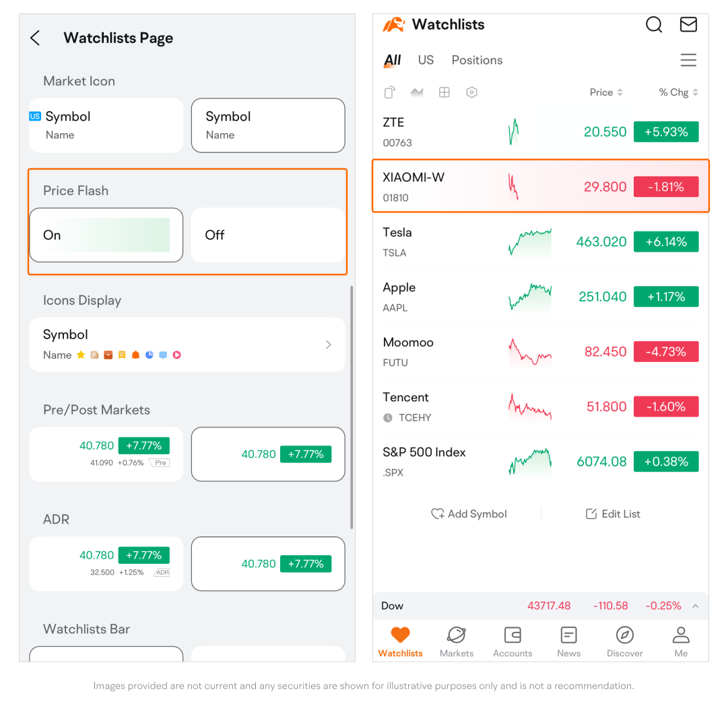Switch to the Positions tab
Viewport: 728px width, 706px height.
(477, 60)
